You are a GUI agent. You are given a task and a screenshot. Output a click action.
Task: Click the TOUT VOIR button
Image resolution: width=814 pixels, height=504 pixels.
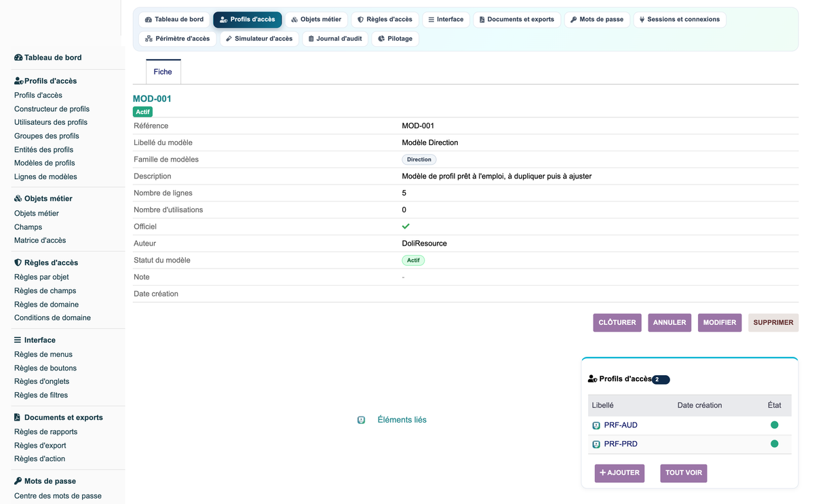click(x=684, y=473)
